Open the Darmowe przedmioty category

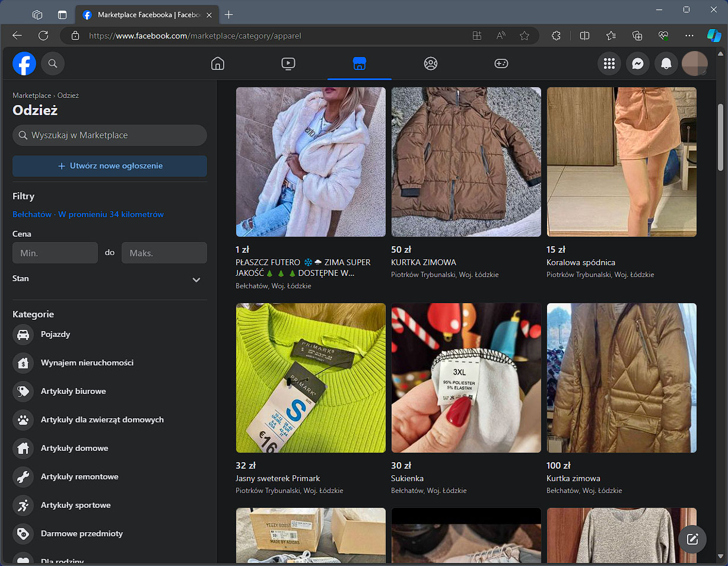110,534
